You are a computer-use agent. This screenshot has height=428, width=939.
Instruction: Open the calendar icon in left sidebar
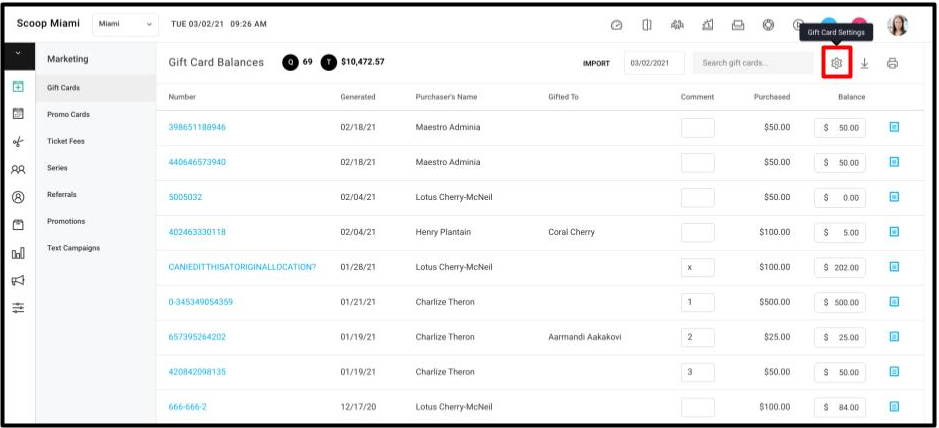pyautogui.click(x=18, y=113)
